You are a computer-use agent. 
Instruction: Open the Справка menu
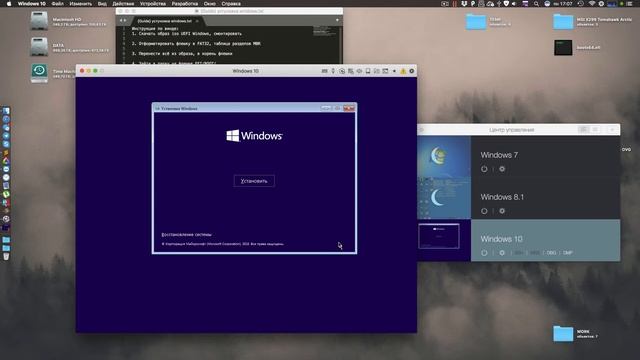[x=231, y=4]
